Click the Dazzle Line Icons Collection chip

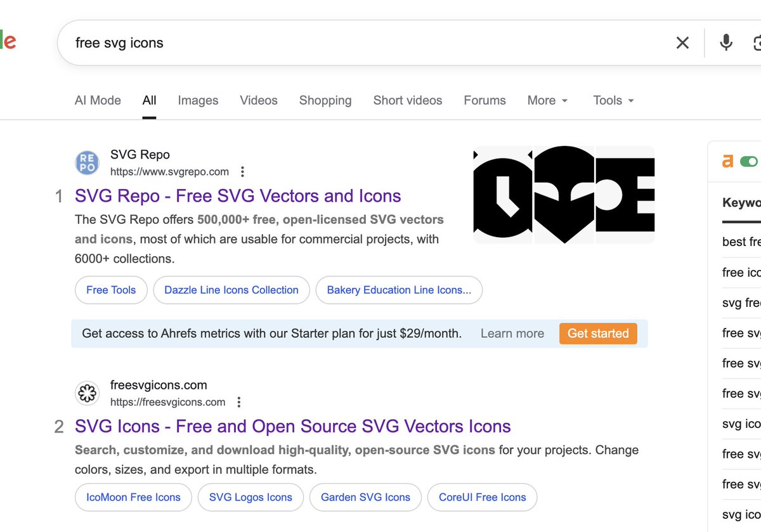pyautogui.click(x=231, y=290)
